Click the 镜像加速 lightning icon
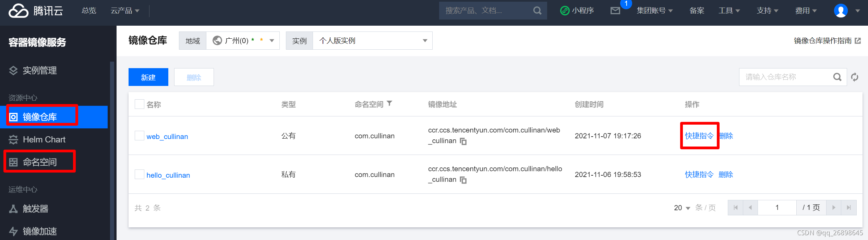This screenshot has height=240, width=868. coord(13,231)
